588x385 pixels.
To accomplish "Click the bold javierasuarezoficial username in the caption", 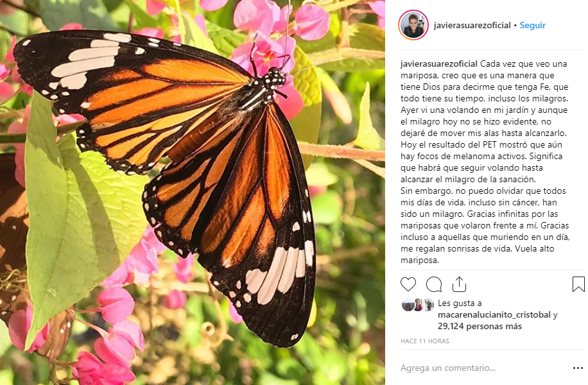I will pos(438,65).
